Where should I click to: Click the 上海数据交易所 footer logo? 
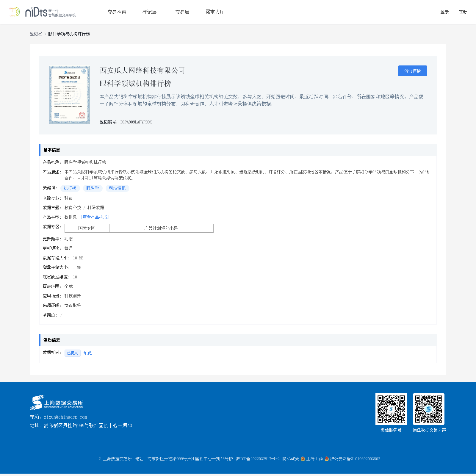(x=57, y=403)
